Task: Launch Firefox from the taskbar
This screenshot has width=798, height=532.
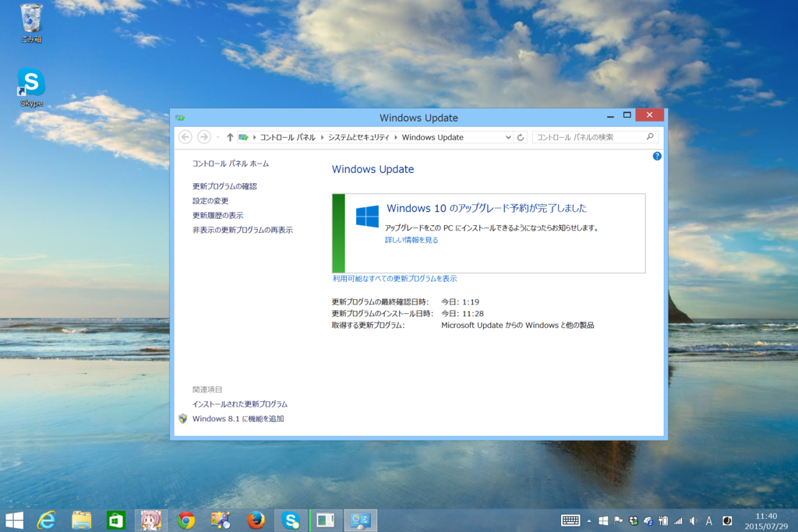Action: pos(256,520)
